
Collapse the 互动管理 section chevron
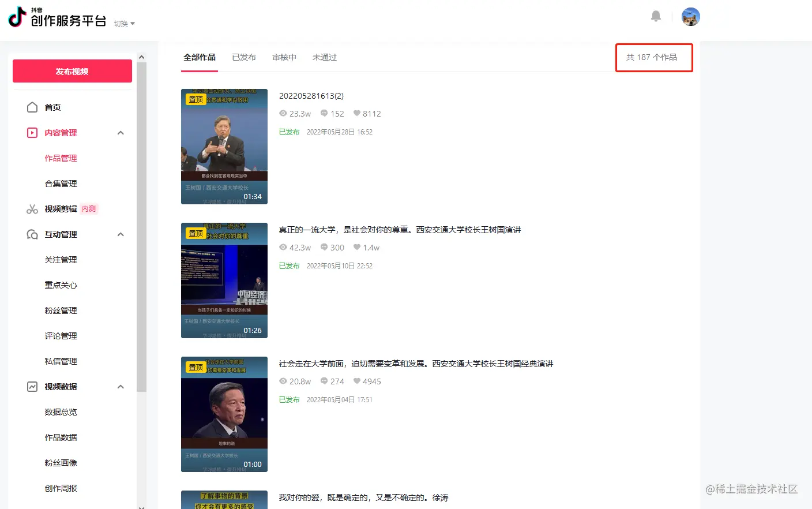click(x=121, y=234)
